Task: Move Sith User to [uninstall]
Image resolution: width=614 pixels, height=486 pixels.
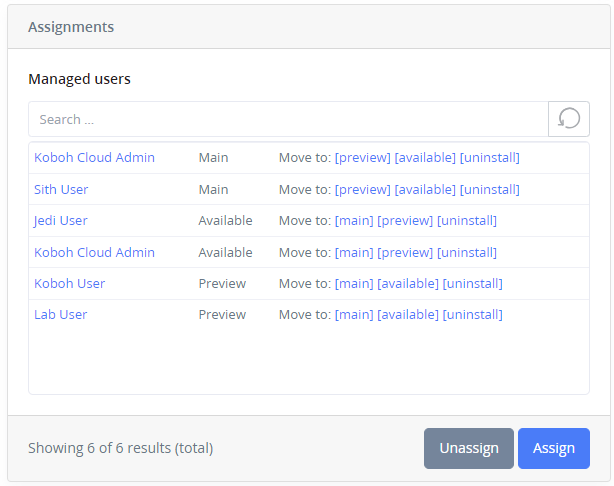Action: [490, 189]
